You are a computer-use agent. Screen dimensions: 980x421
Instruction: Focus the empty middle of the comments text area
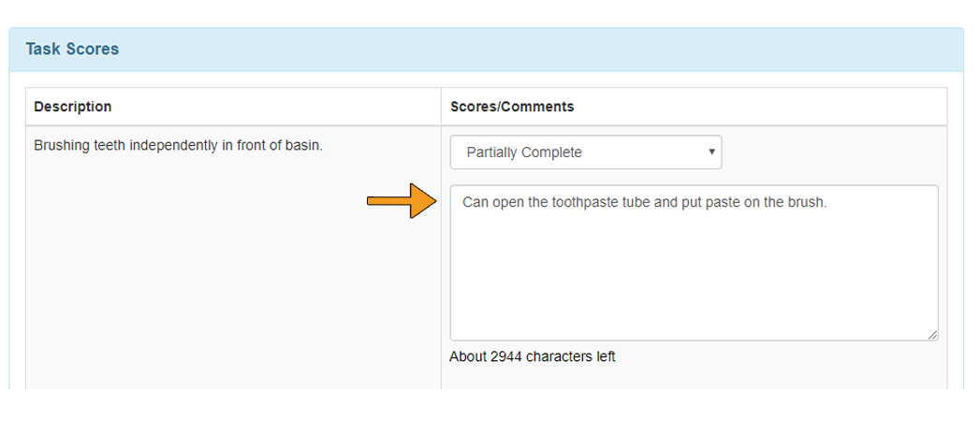pyautogui.click(x=694, y=275)
